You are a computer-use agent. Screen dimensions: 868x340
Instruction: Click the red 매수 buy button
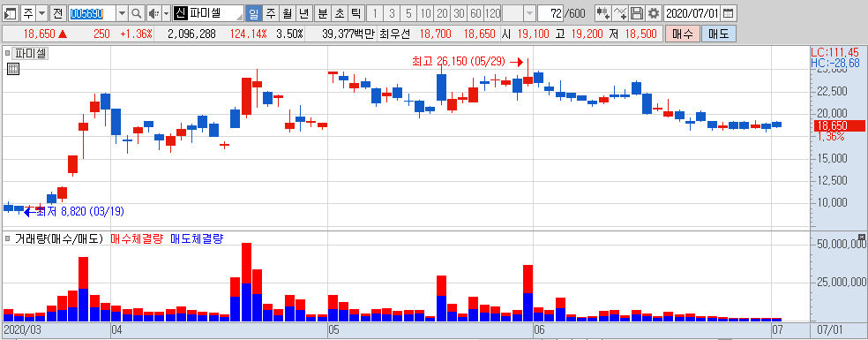point(682,34)
